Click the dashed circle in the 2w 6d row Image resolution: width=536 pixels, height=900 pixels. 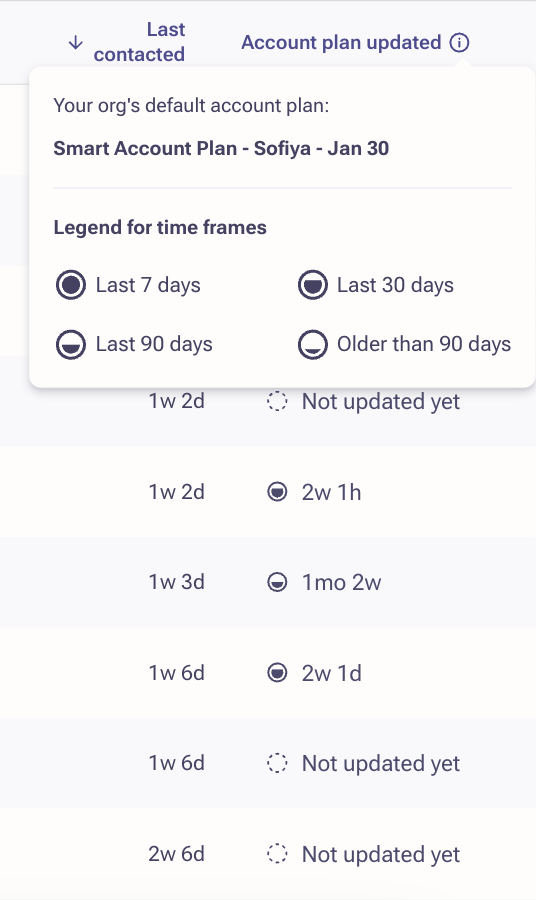(x=277, y=854)
